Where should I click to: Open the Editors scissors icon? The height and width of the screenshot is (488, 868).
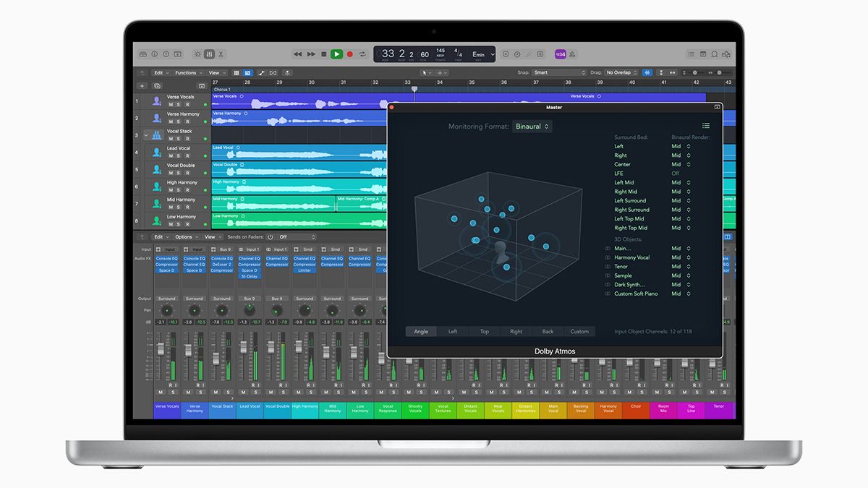pyautogui.click(x=221, y=54)
